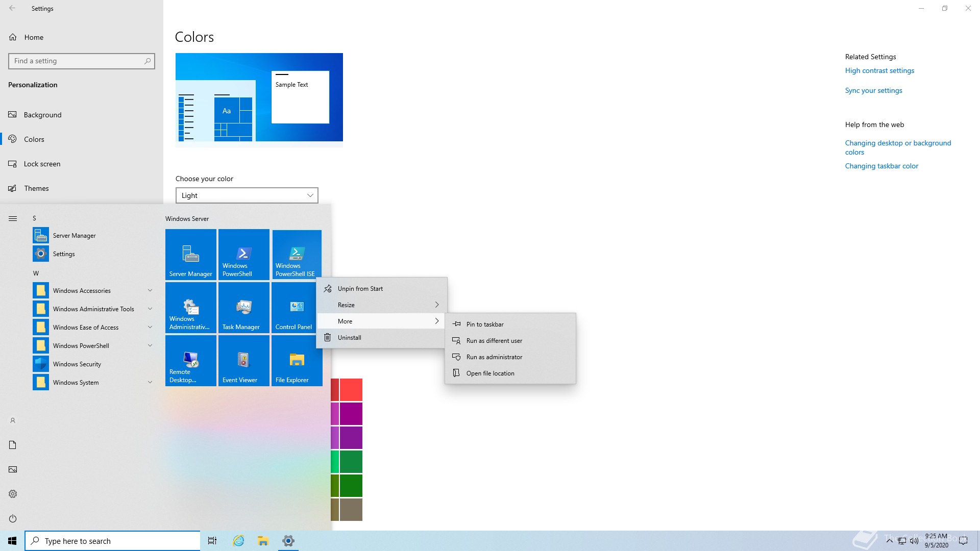Image resolution: width=980 pixels, height=551 pixels.
Task: Open File Explorer from the taskbar
Action: (x=263, y=541)
